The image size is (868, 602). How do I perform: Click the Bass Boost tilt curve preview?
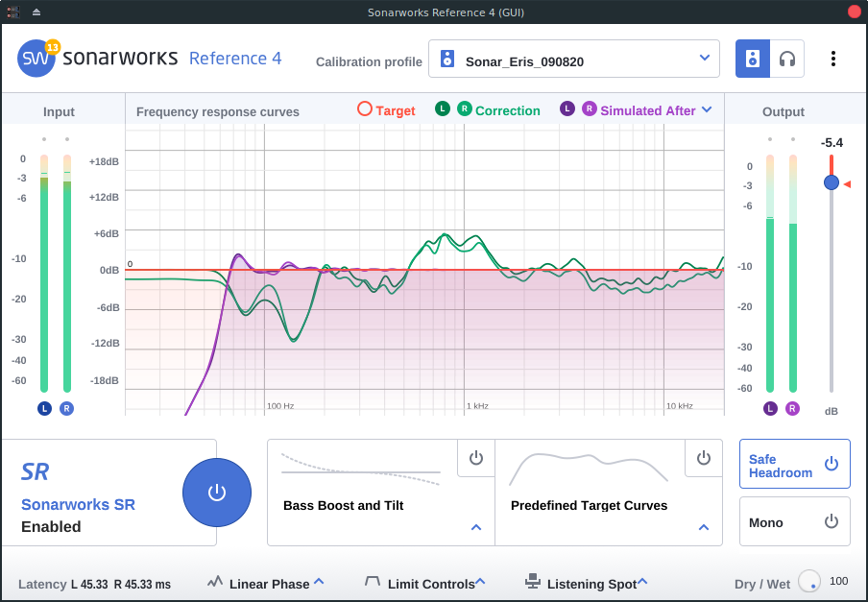[361, 470]
